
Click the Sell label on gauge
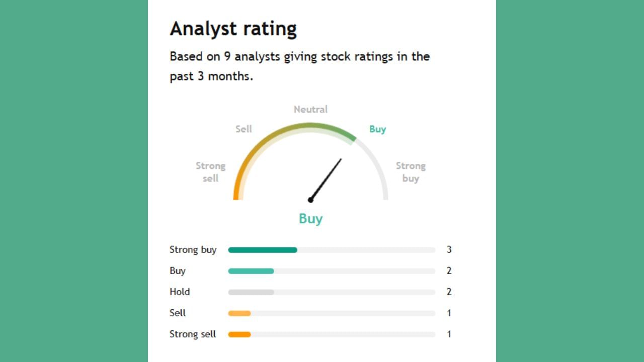244,129
